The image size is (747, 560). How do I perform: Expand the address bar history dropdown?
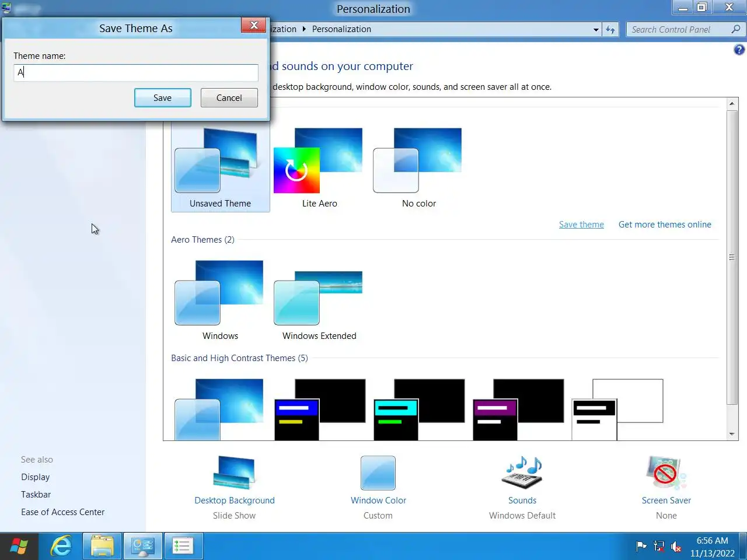pos(596,29)
